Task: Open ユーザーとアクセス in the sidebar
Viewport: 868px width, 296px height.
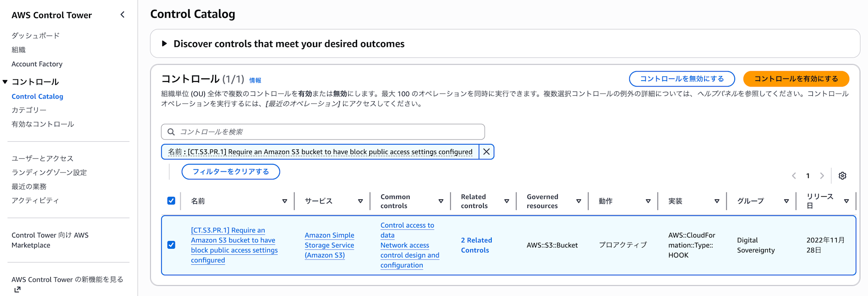Action: (x=43, y=158)
